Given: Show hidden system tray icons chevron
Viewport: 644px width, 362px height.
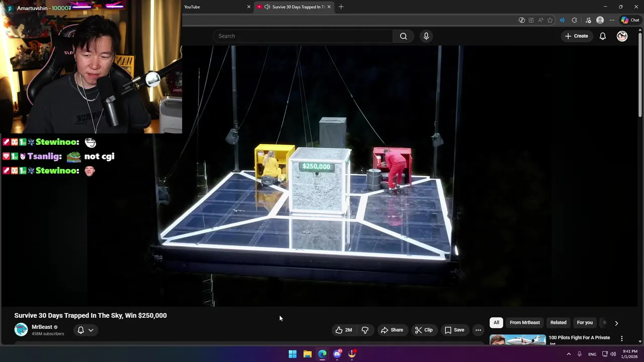Looking at the screenshot, I should coord(569,354).
